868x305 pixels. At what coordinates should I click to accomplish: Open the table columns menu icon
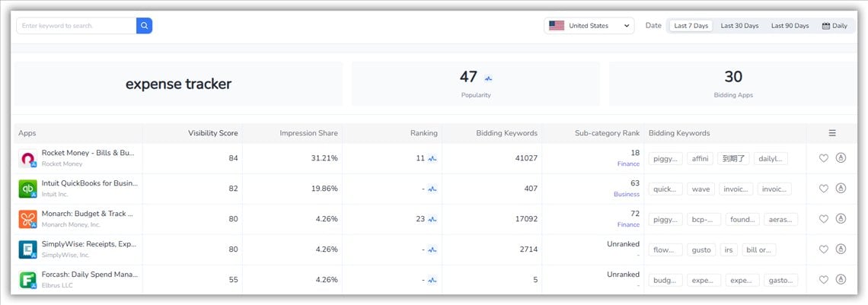point(832,133)
